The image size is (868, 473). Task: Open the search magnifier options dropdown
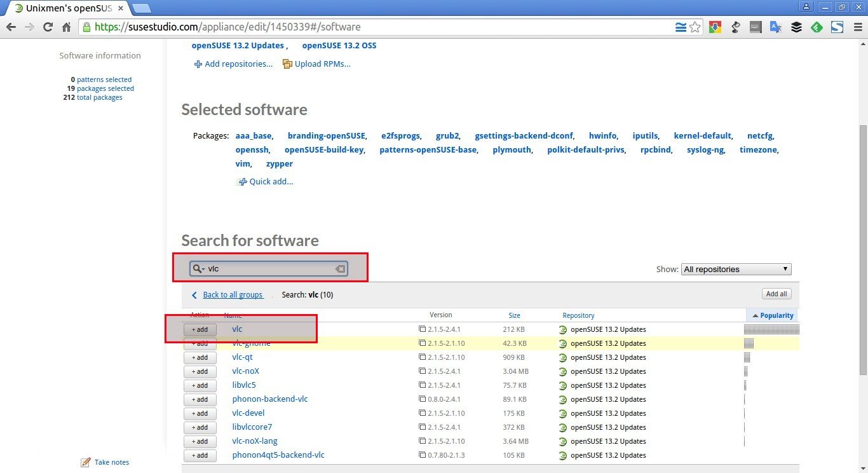(x=199, y=269)
